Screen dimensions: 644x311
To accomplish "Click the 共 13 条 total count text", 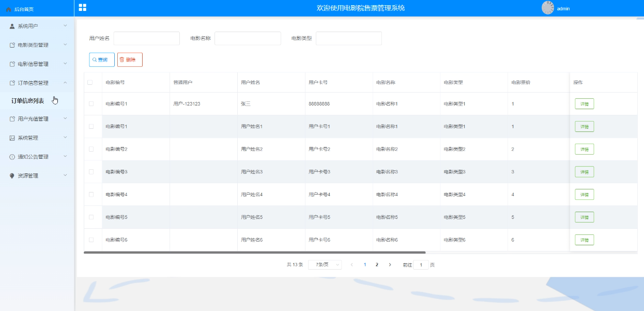I will pyautogui.click(x=295, y=265).
